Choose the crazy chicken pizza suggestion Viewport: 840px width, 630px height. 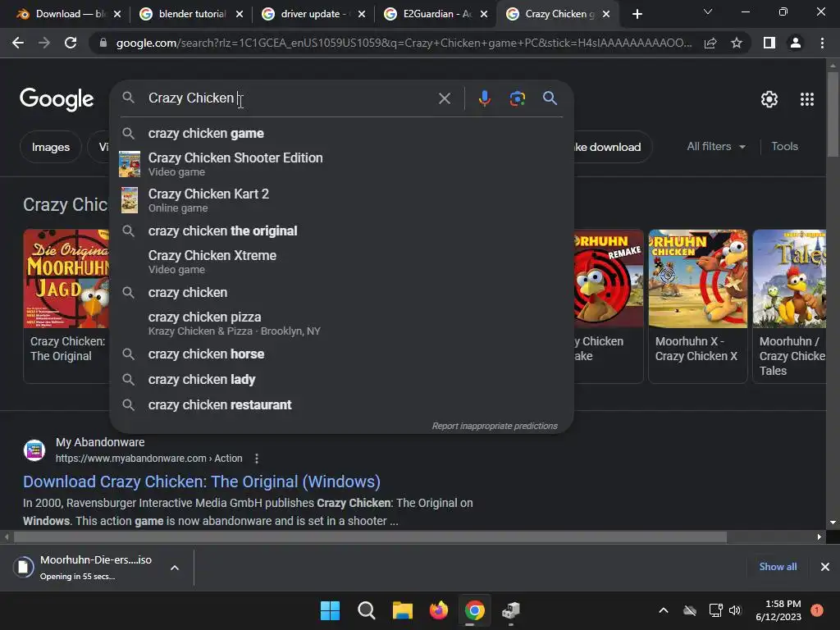341,323
